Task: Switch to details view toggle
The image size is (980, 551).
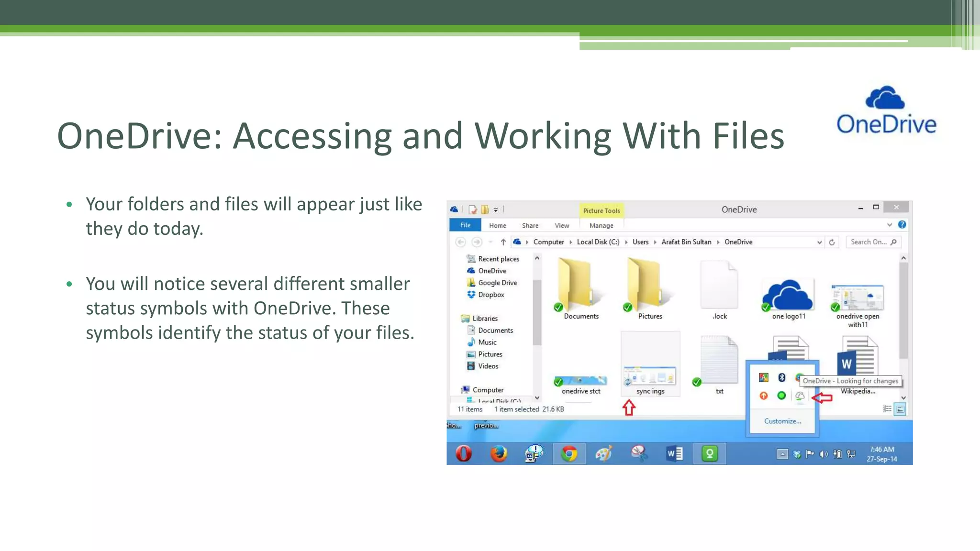Action: pyautogui.click(x=887, y=409)
